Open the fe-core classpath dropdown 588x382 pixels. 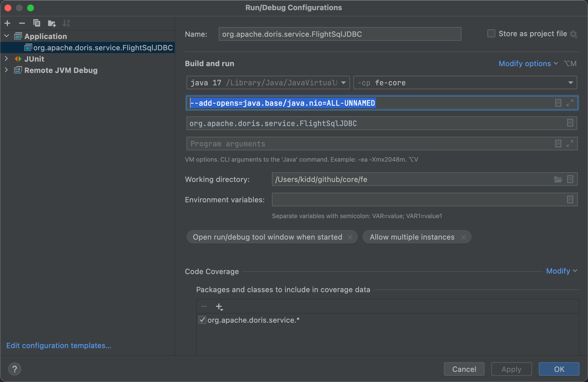tap(570, 83)
